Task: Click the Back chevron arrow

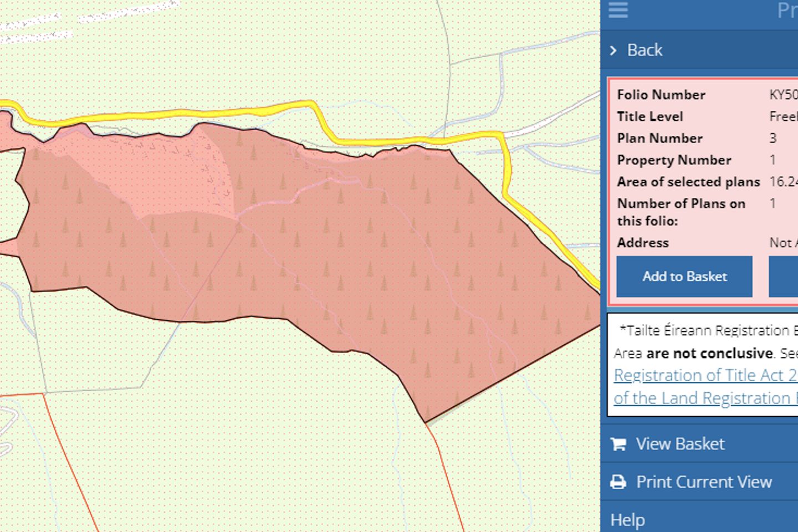Action: [x=613, y=50]
